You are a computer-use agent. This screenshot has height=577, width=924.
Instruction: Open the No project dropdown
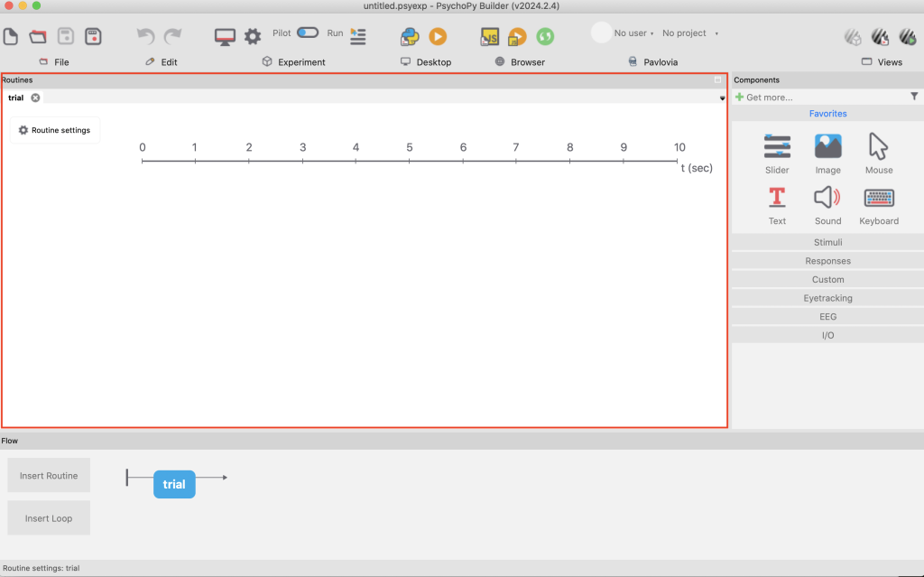click(689, 33)
